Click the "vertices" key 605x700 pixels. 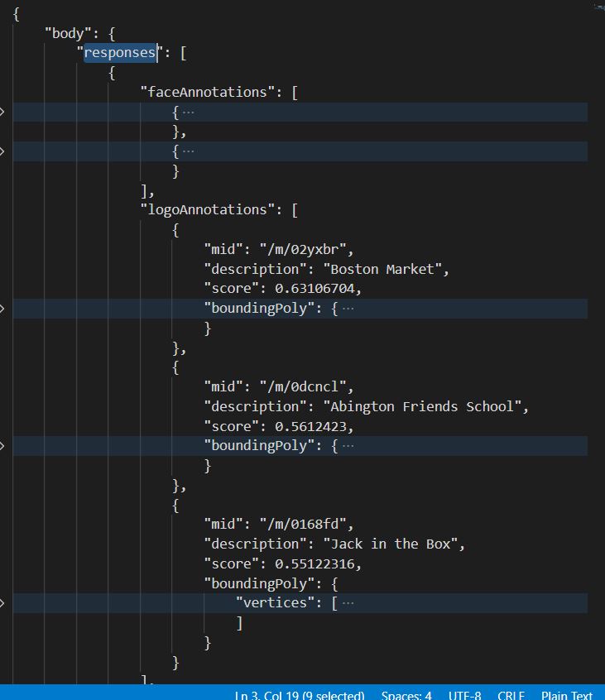coord(275,602)
